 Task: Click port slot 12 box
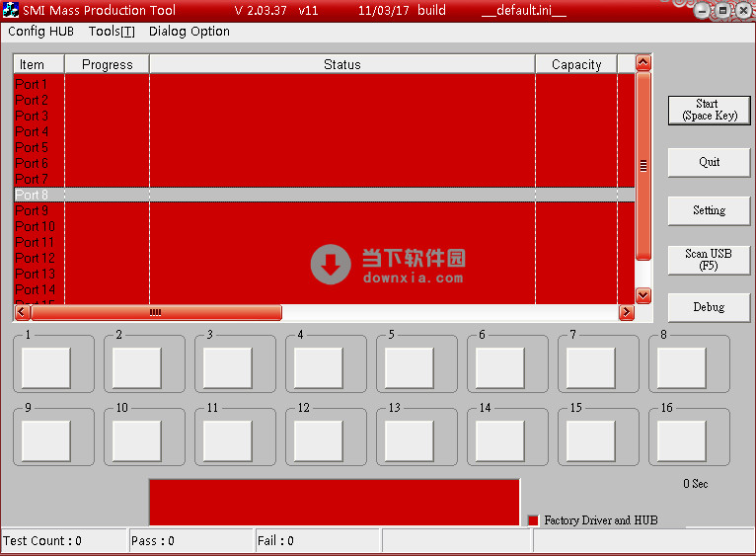(x=318, y=440)
